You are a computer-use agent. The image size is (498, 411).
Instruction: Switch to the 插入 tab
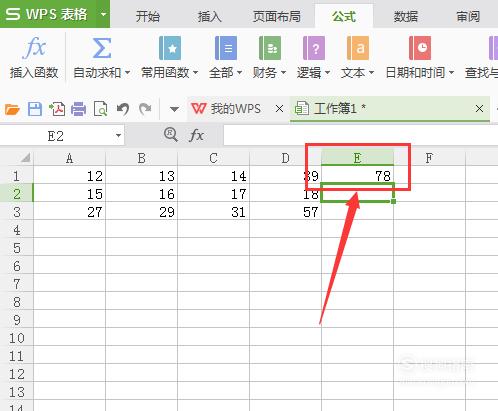point(210,16)
